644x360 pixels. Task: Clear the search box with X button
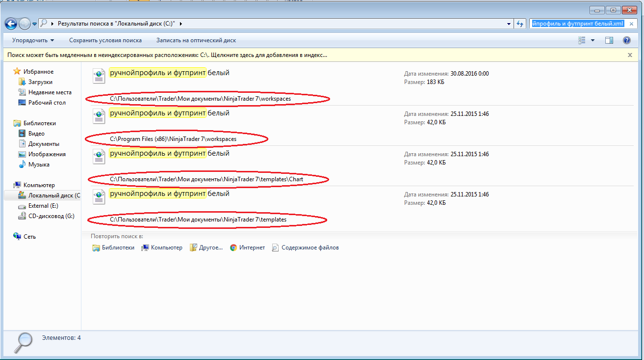click(x=632, y=23)
